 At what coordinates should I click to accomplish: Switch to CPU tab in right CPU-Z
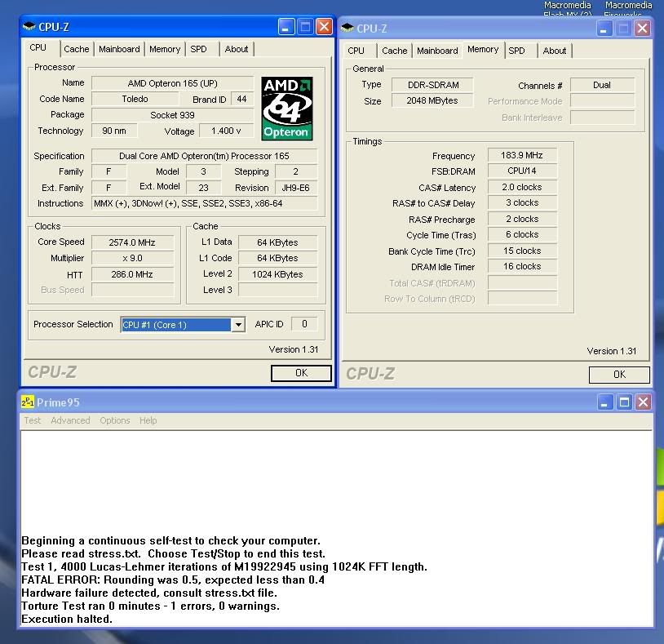(356, 51)
